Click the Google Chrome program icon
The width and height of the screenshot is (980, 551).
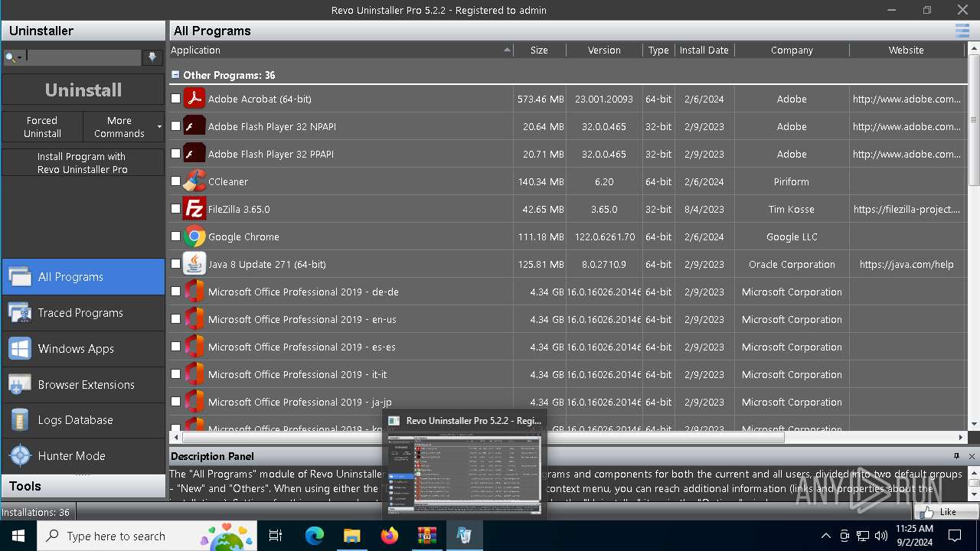pyautogui.click(x=194, y=236)
